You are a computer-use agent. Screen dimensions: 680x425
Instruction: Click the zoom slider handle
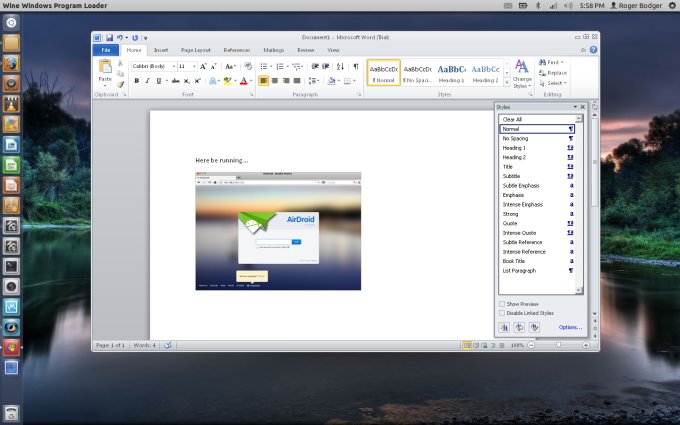point(558,345)
